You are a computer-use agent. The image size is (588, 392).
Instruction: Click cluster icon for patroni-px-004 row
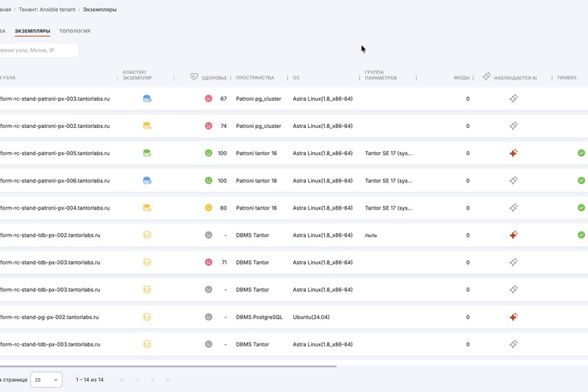(x=147, y=208)
